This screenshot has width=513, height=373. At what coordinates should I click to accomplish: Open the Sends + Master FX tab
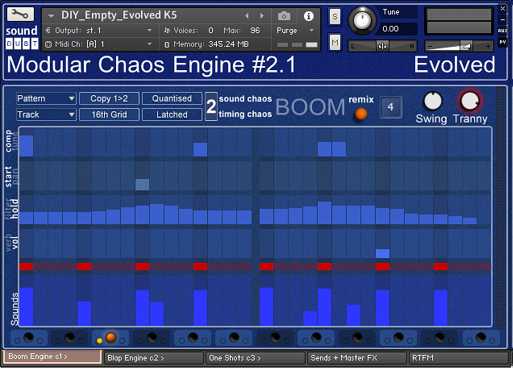[x=356, y=358]
